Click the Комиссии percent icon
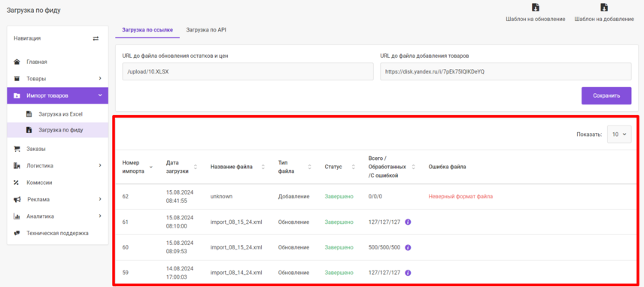The width and height of the screenshot is (644, 287). coord(17,183)
